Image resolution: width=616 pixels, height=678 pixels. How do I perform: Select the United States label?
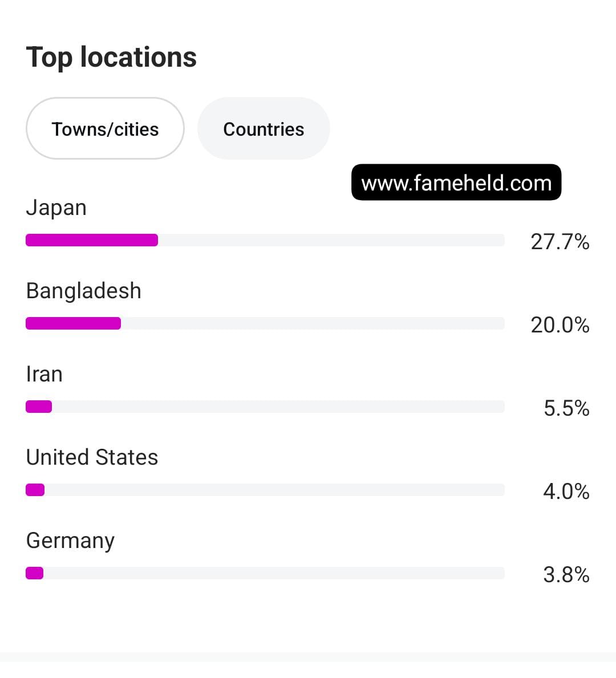92,457
